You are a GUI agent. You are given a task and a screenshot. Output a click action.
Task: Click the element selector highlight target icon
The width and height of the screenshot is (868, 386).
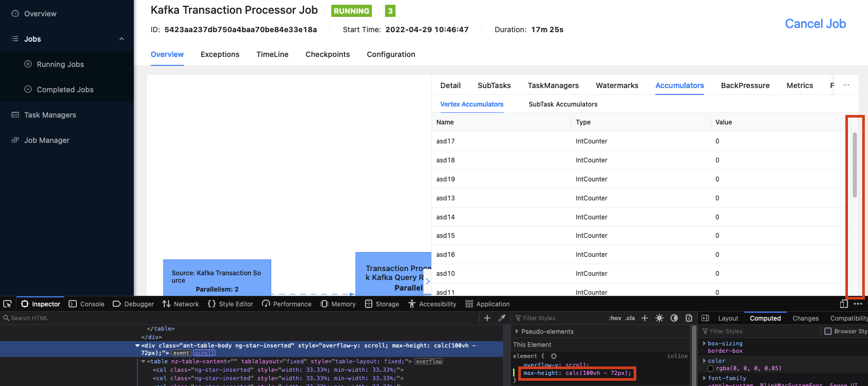pyautogui.click(x=554, y=356)
